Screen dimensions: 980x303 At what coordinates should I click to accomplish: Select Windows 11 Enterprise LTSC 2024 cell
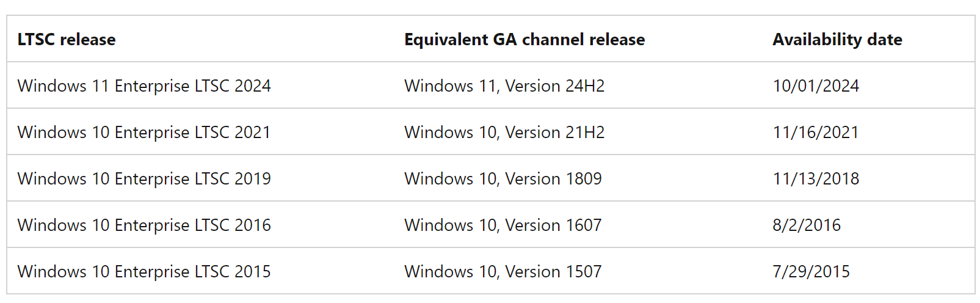tap(144, 86)
